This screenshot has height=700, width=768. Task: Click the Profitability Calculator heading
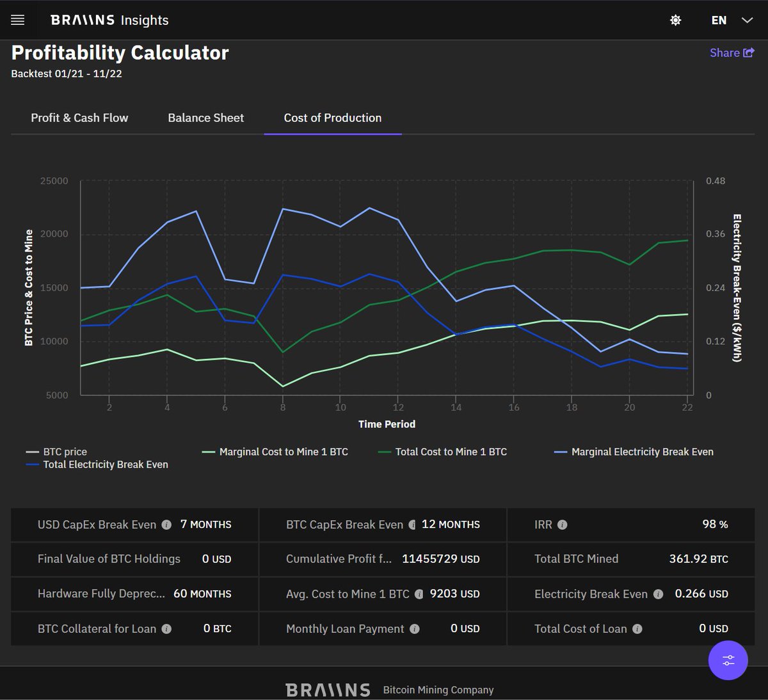(x=120, y=52)
